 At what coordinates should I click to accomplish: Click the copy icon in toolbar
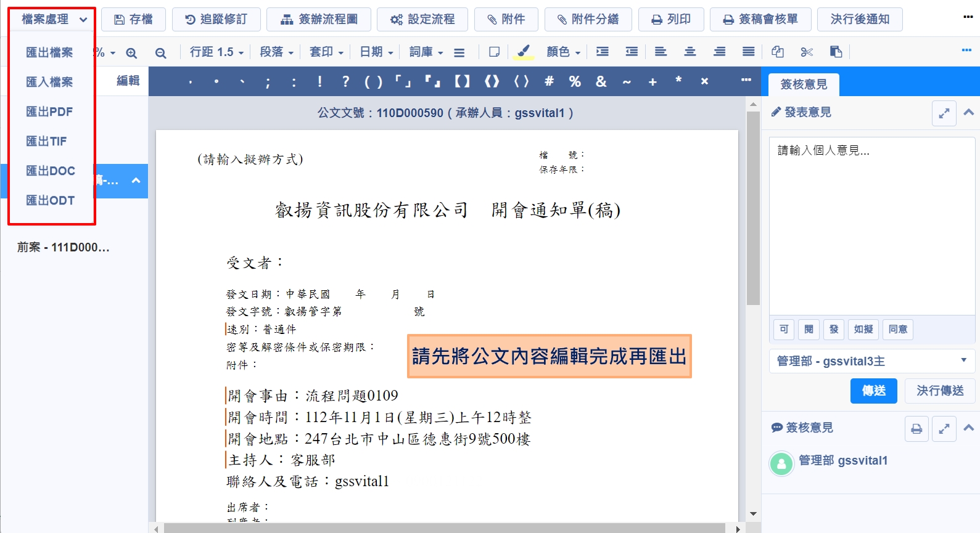click(778, 52)
